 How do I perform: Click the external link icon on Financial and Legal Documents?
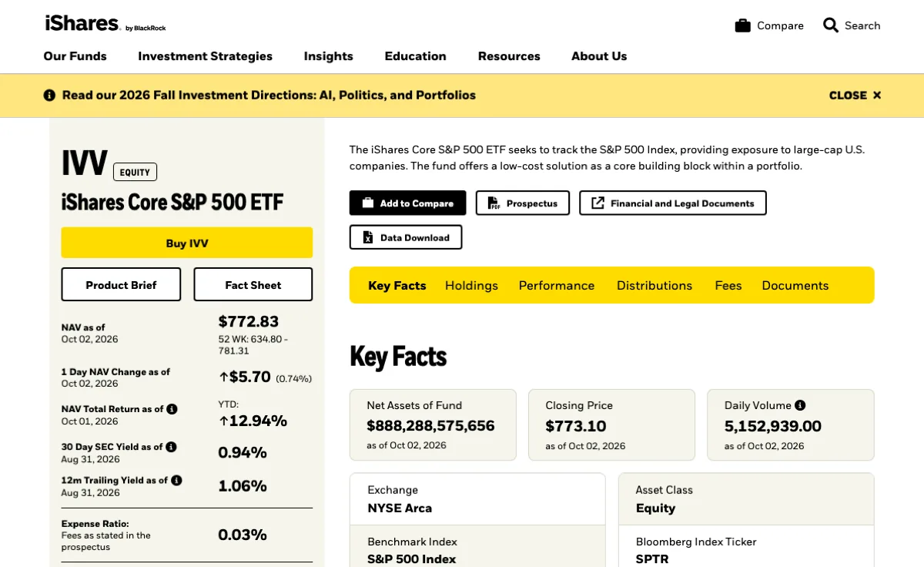(x=598, y=203)
